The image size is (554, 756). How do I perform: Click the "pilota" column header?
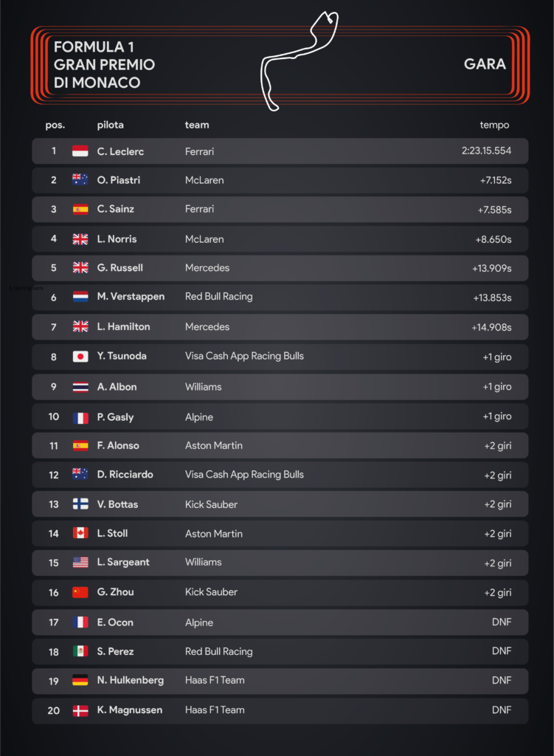(x=110, y=125)
